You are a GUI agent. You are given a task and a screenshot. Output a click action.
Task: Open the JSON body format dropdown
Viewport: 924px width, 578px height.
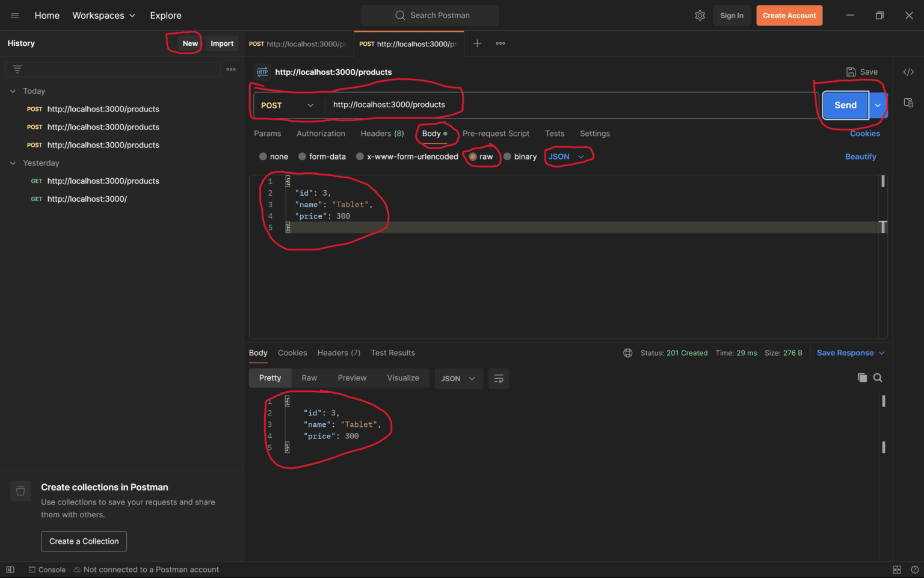tap(566, 157)
